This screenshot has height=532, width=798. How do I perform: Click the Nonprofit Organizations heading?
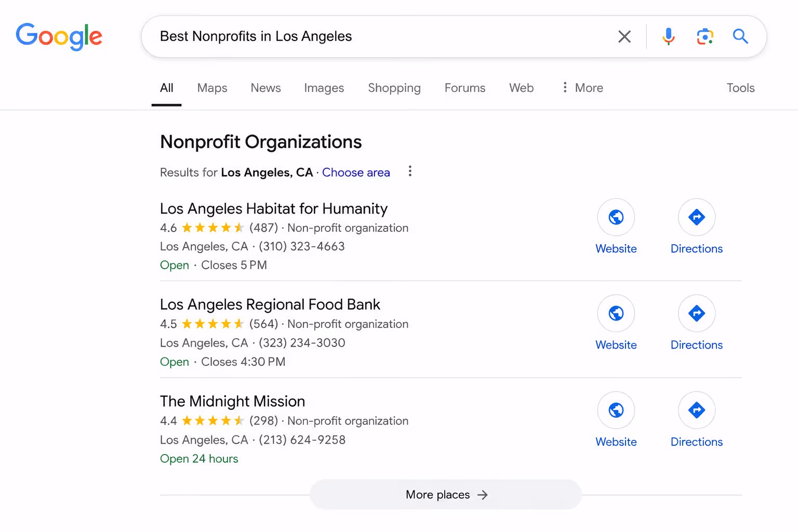[x=261, y=142]
